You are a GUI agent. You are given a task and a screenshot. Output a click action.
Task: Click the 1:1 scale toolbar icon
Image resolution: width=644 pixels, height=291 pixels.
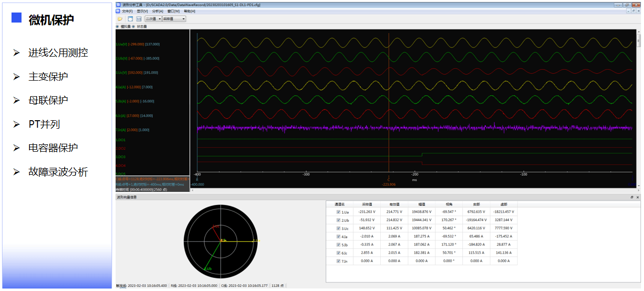click(x=139, y=19)
